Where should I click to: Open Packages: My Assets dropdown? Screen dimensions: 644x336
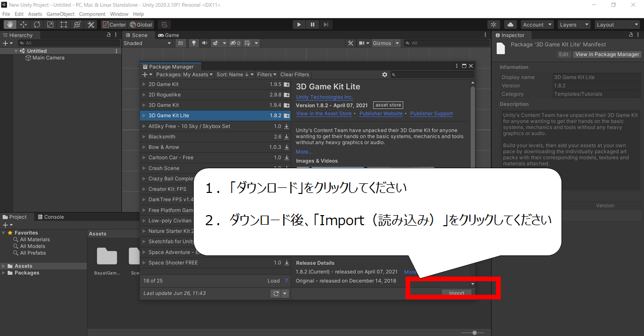(185, 75)
